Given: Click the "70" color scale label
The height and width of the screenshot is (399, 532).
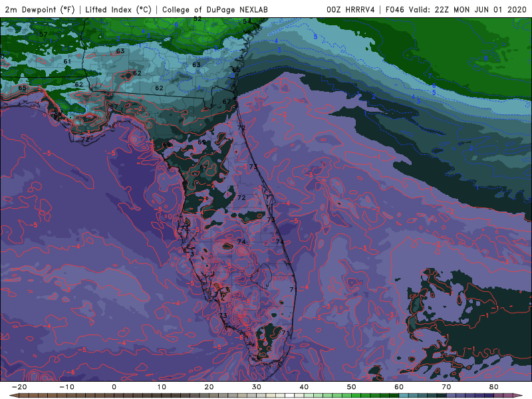Looking at the screenshot, I should coord(446,387).
